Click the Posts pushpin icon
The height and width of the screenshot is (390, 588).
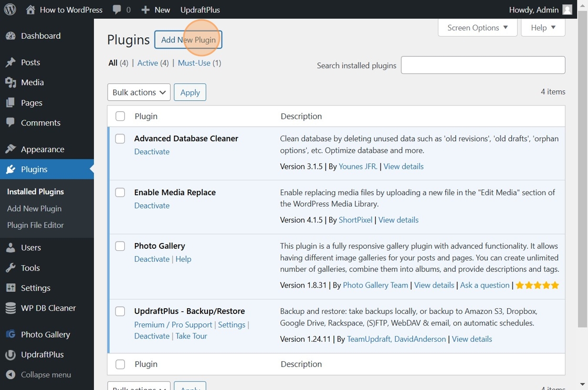coord(10,62)
